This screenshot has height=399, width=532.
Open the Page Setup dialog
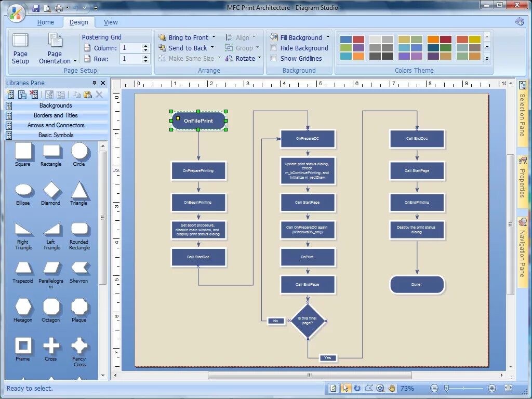[20, 48]
